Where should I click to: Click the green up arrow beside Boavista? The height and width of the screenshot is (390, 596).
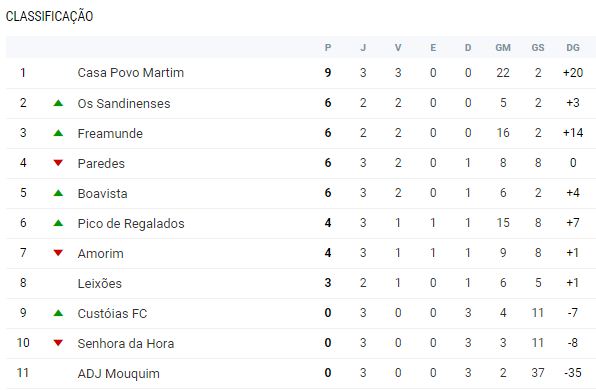(58, 193)
